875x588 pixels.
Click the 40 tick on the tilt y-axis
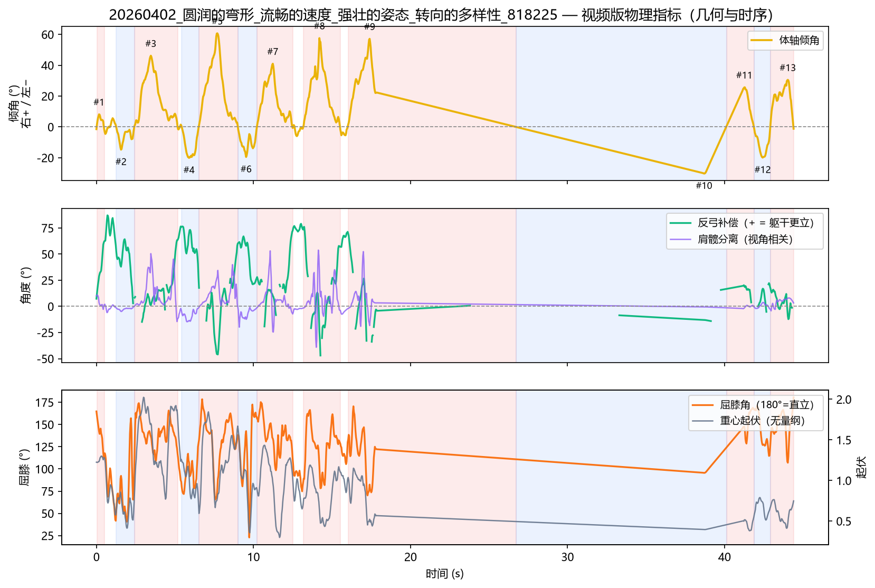pos(47,66)
